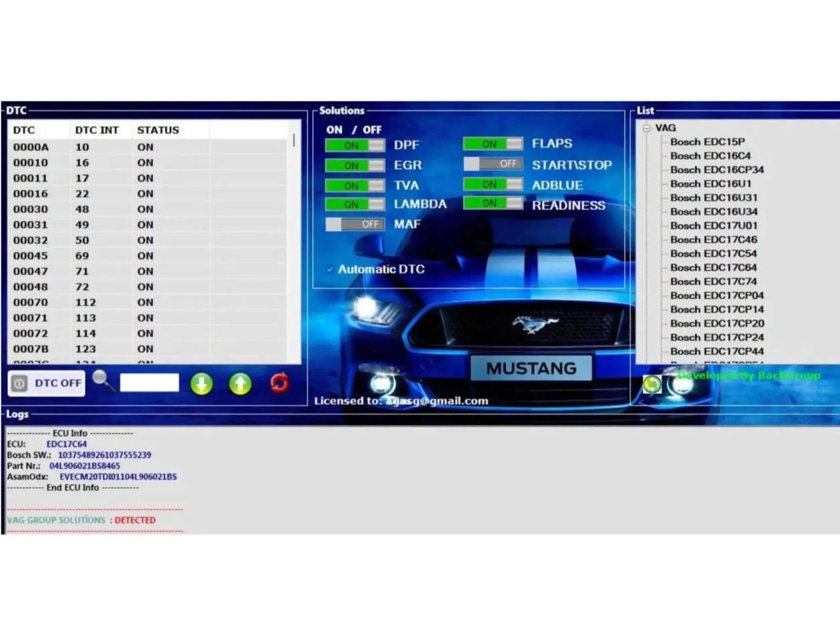This screenshot has width=840, height=630.
Task: Toggle the FLAPS switch
Action: (493, 144)
